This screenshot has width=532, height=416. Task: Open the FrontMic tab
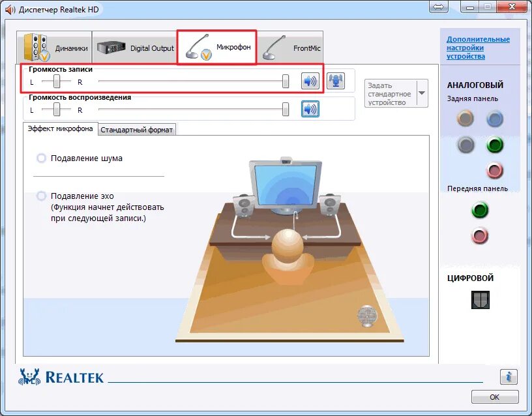tap(289, 47)
